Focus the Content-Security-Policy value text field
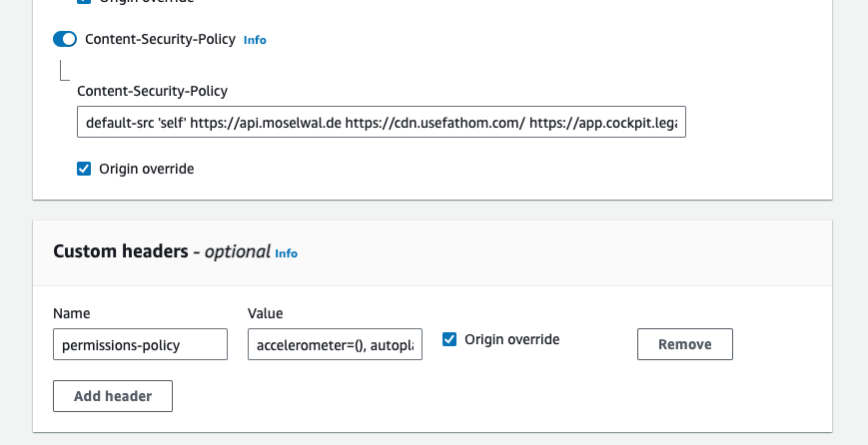 [381, 123]
